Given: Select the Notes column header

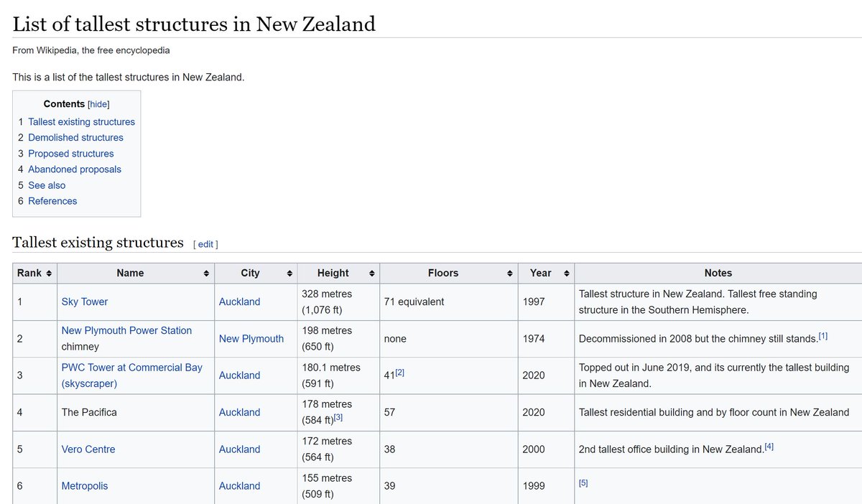Looking at the screenshot, I should point(718,274).
